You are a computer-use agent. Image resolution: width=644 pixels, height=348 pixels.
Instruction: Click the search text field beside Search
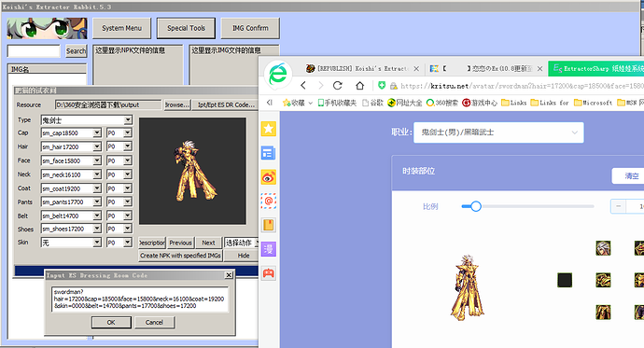34,51
